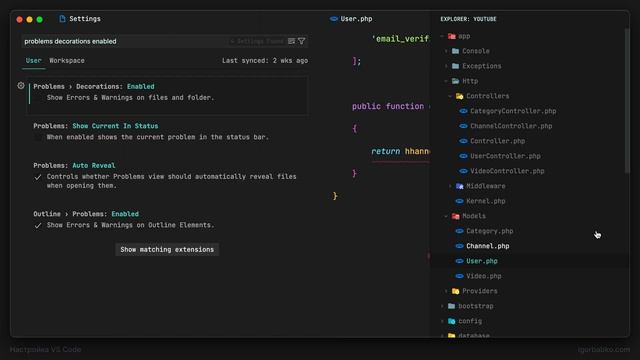The height and width of the screenshot is (360, 640).
Task: Toggle Problems Decorations Enabled checkbox
Action: pos(38,98)
